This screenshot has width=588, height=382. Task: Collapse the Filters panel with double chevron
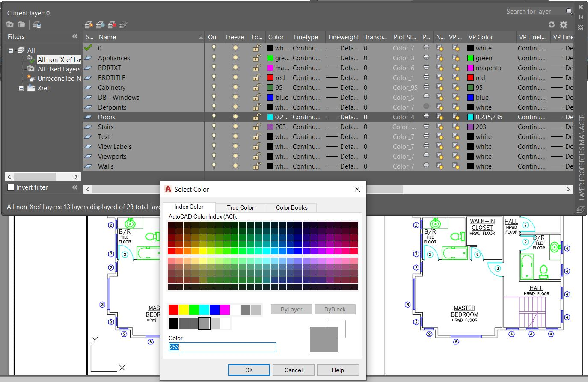(x=75, y=37)
